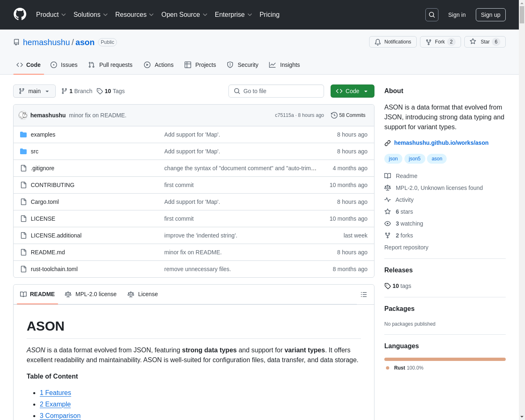Viewport: 525px width, 420px height.
Task: Open the '1 Features' table of content link
Action: [x=55, y=393]
